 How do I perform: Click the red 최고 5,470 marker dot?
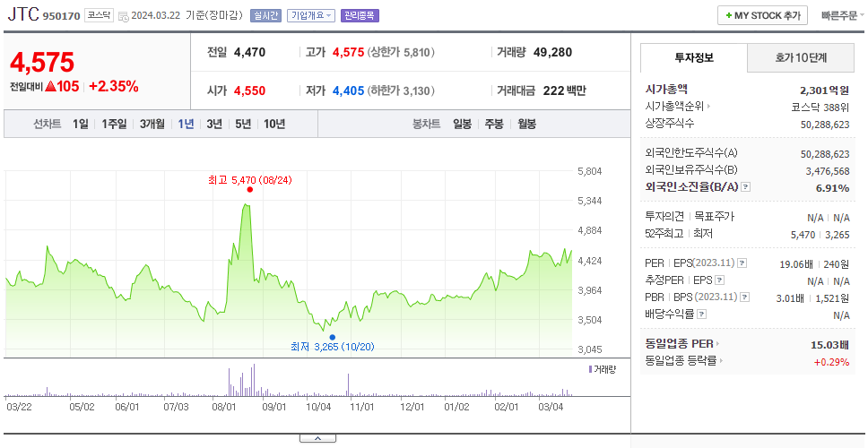pyautogui.click(x=249, y=189)
